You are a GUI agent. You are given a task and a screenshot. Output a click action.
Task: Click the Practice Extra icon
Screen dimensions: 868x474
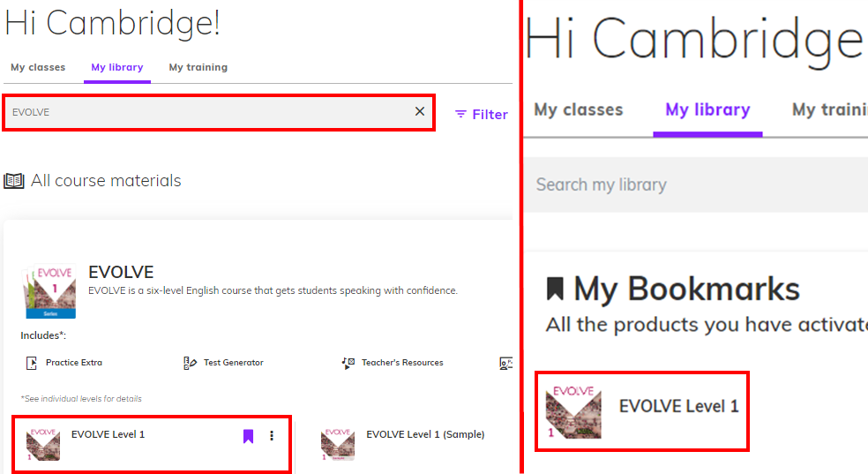(32, 363)
